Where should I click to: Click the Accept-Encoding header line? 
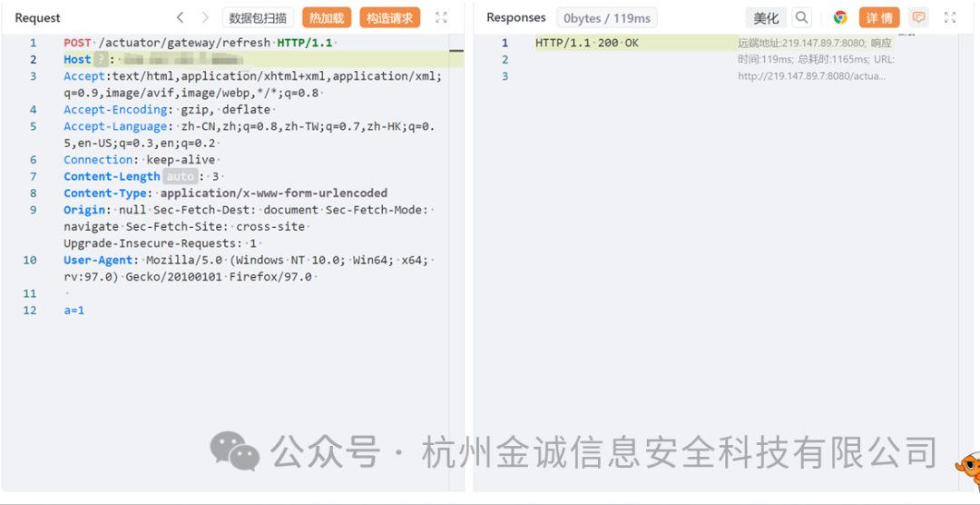coord(167,110)
